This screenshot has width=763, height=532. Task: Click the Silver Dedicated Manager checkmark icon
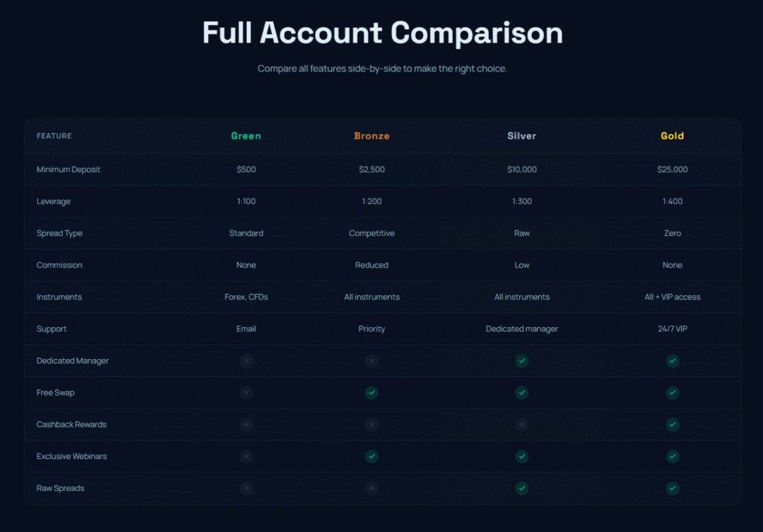pyautogui.click(x=522, y=361)
